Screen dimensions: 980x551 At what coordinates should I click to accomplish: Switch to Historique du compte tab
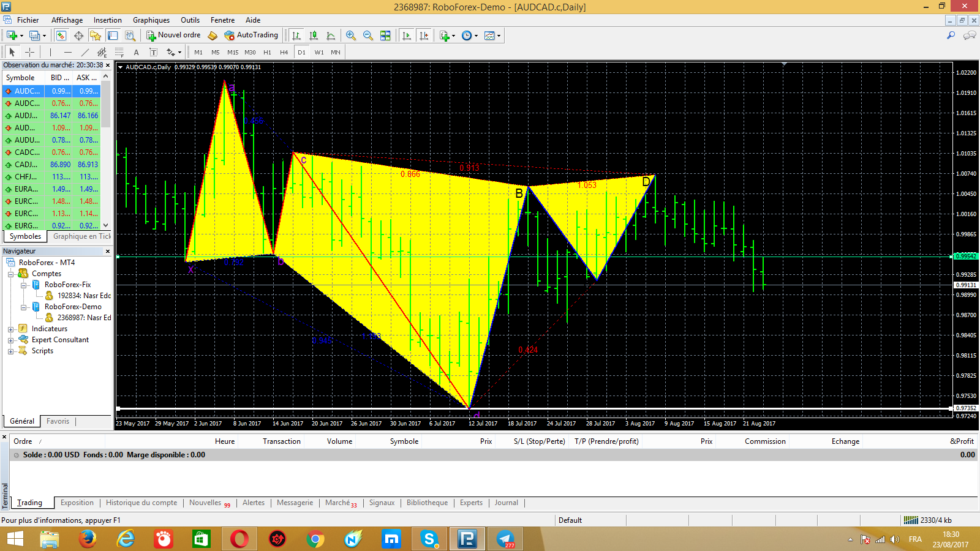(x=141, y=503)
